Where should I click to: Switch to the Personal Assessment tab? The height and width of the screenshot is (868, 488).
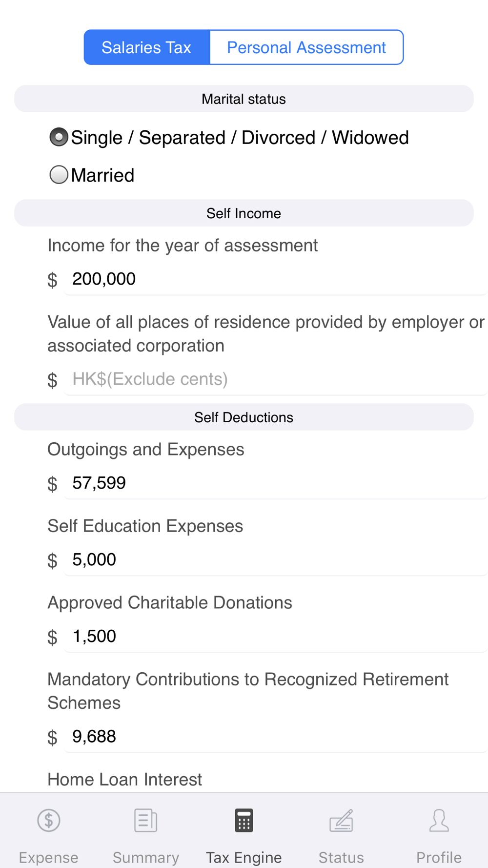[306, 47]
